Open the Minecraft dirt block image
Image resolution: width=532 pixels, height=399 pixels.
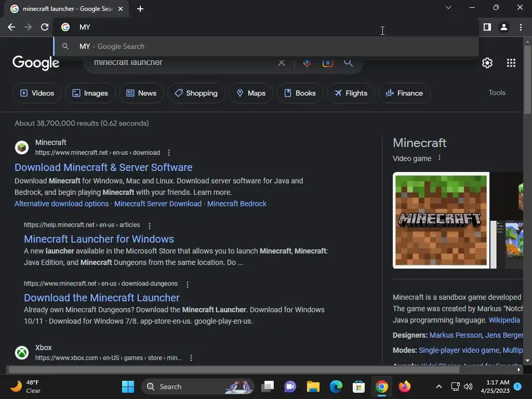[x=441, y=220]
